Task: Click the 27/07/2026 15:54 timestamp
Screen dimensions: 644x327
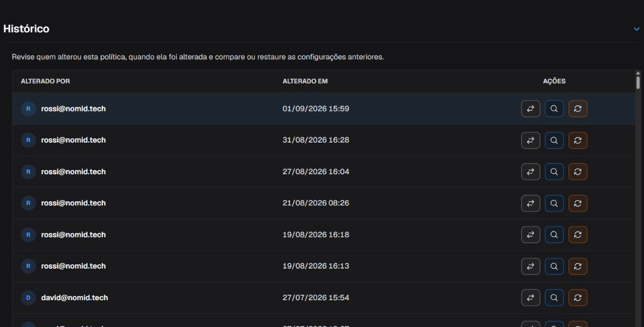Action: click(x=316, y=298)
